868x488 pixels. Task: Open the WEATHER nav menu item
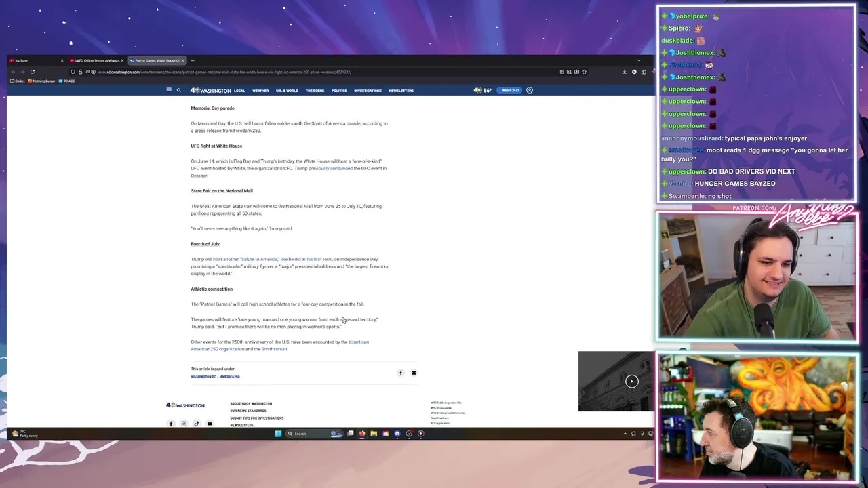pos(260,91)
